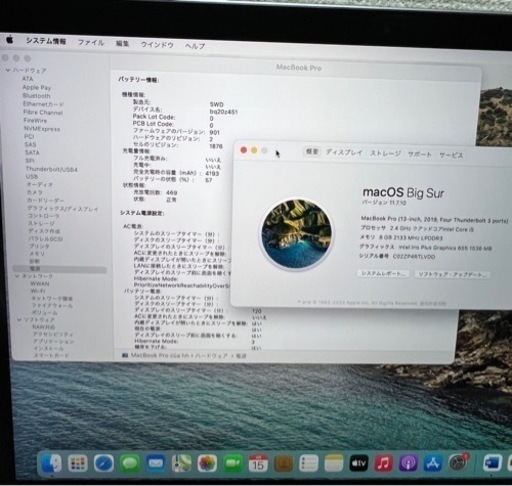Screen dimensions: 512x486
Task: Click the システムレポート... button
Action: 383,273
